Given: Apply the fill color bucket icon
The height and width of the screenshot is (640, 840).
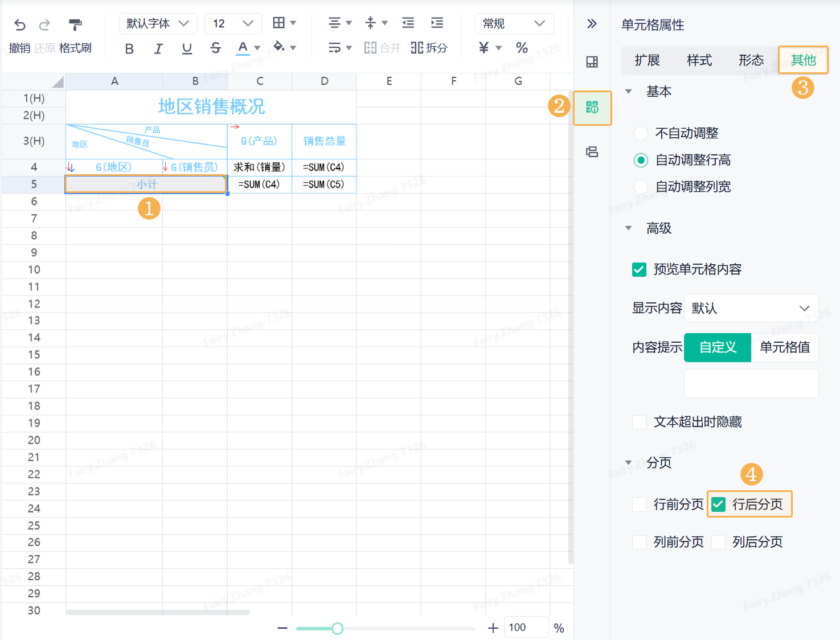Looking at the screenshot, I should click(278, 47).
